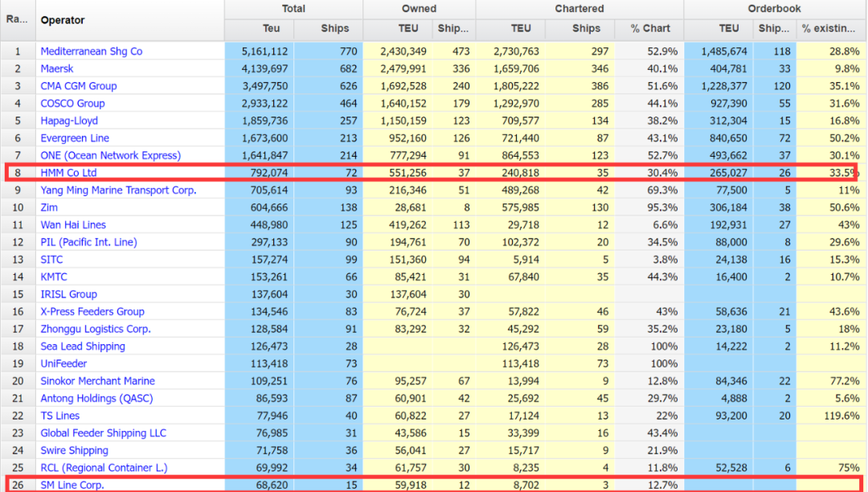Viewport: 868px width, 492px height.
Task: Select the Hapag-Lloyd link
Action: click(x=69, y=121)
